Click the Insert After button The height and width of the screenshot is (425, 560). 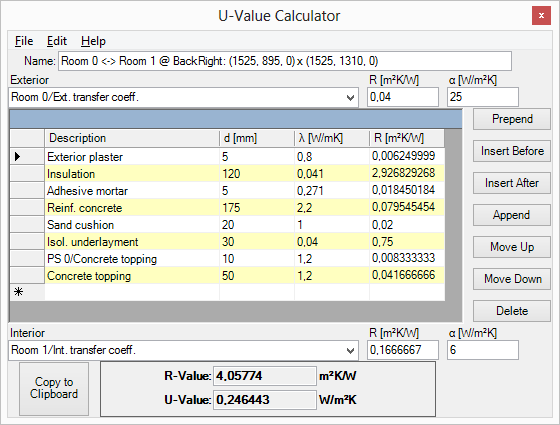512,183
